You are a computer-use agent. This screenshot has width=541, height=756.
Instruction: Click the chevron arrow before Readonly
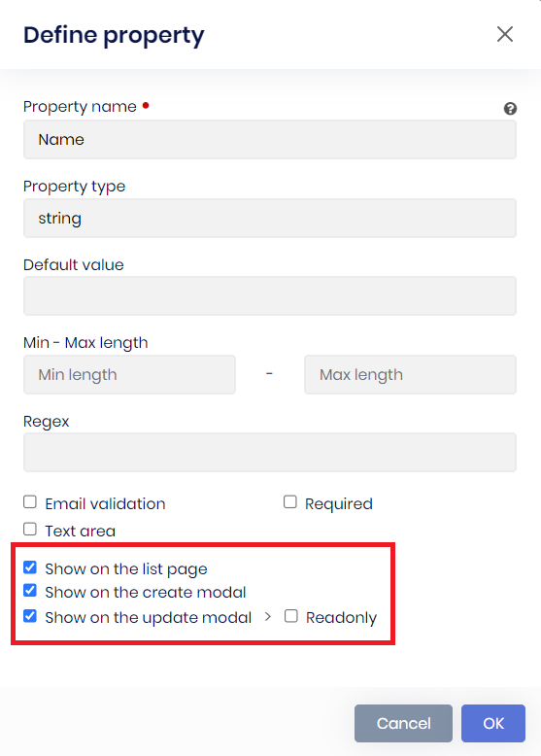[268, 617]
